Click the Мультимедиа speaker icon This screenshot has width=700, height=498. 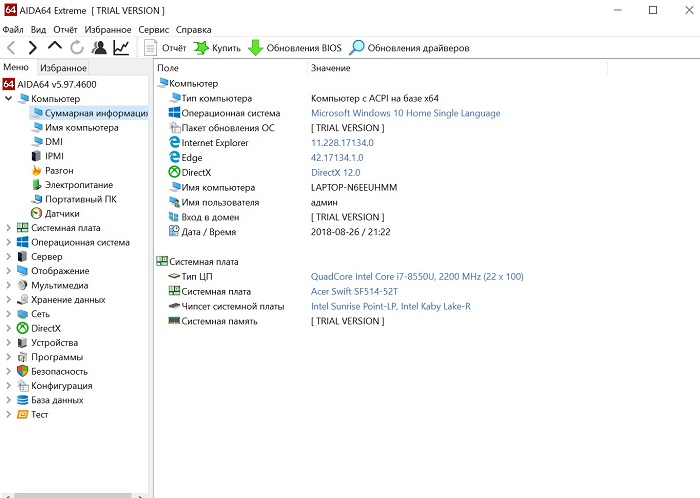pyautogui.click(x=22, y=285)
